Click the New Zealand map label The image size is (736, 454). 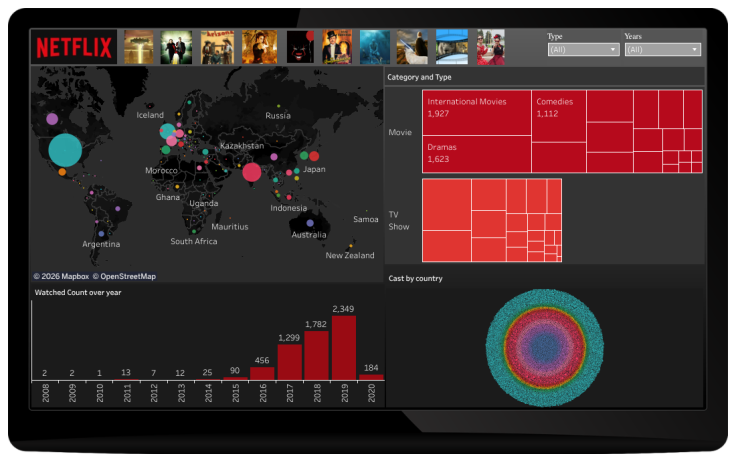click(x=350, y=255)
